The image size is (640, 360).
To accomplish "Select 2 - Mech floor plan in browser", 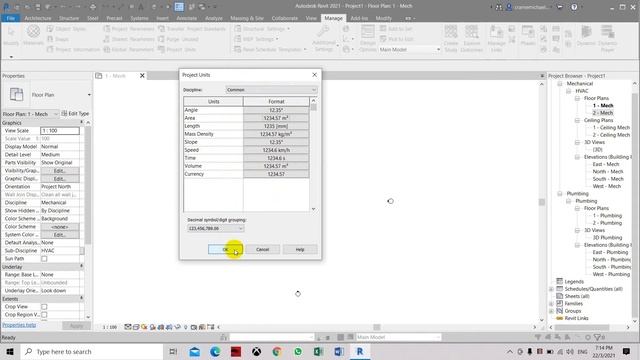I will click(603, 113).
